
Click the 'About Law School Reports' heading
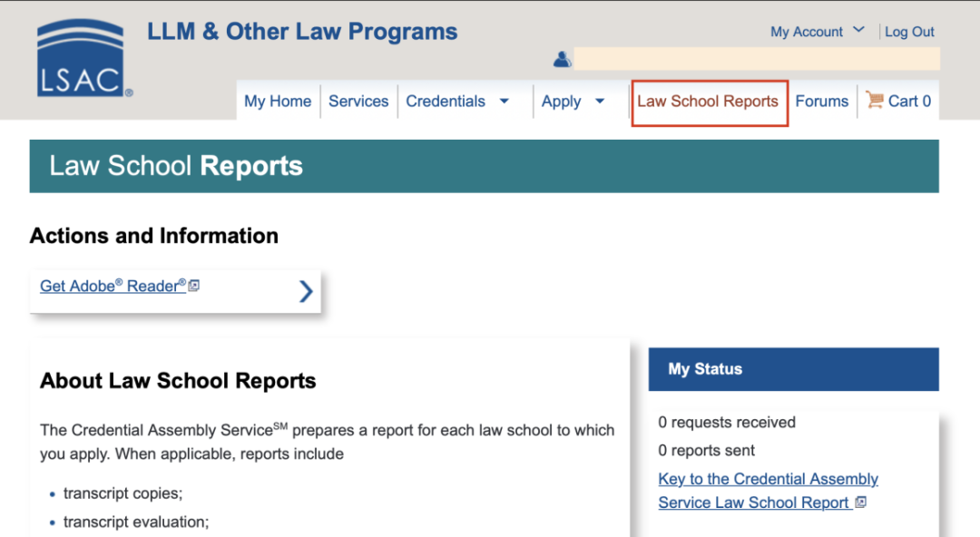(x=178, y=381)
